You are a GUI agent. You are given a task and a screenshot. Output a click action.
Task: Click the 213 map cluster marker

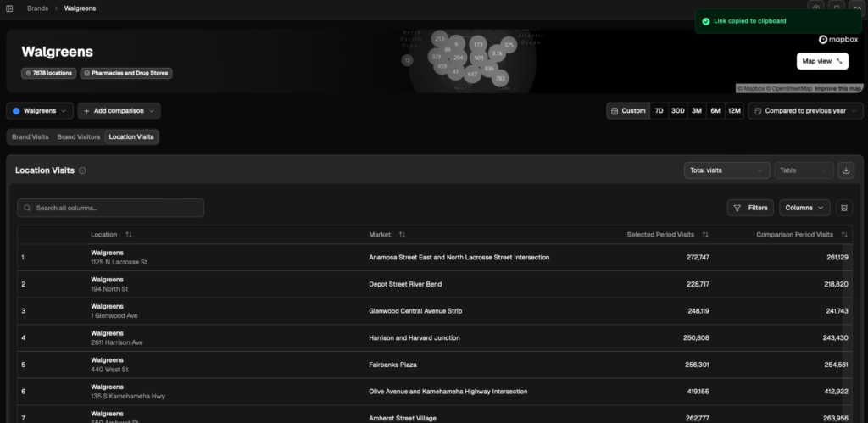[x=440, y=39]
